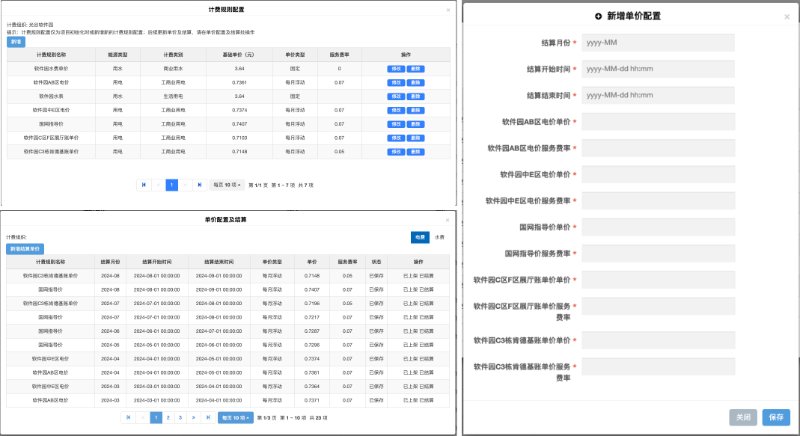Click 关闭 button in 新增单价配置 form

743,415
